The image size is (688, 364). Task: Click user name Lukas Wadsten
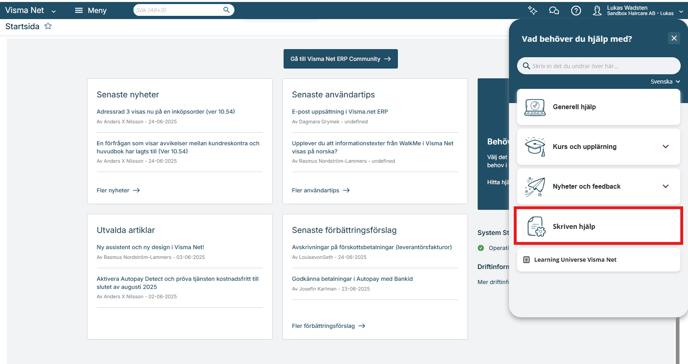[627, 8]
